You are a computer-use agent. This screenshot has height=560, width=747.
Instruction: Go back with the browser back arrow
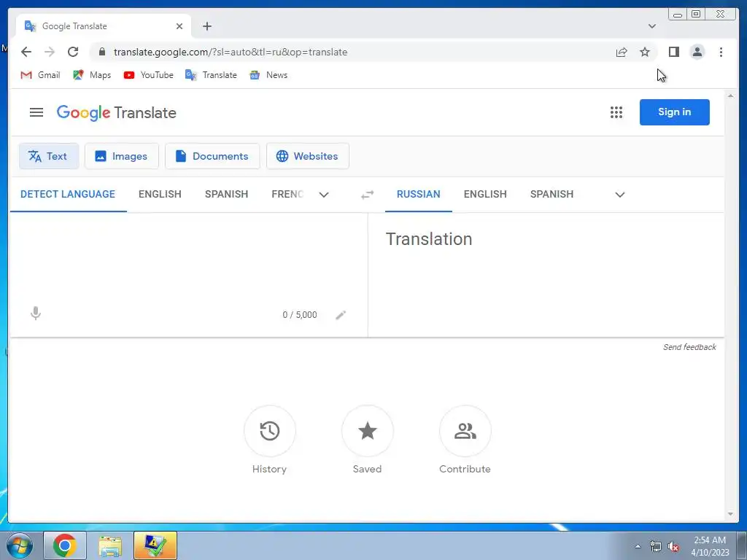(26, 52)
